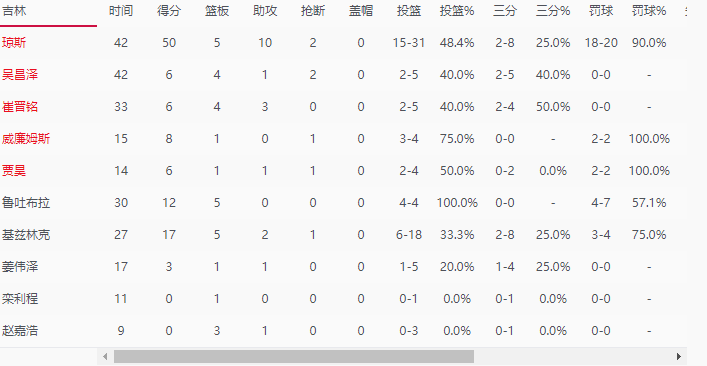The height and width of the screenshot is (366, 707).
Task: Open player 吴昌泽 profile link
Action: click(x=20, y=75)
